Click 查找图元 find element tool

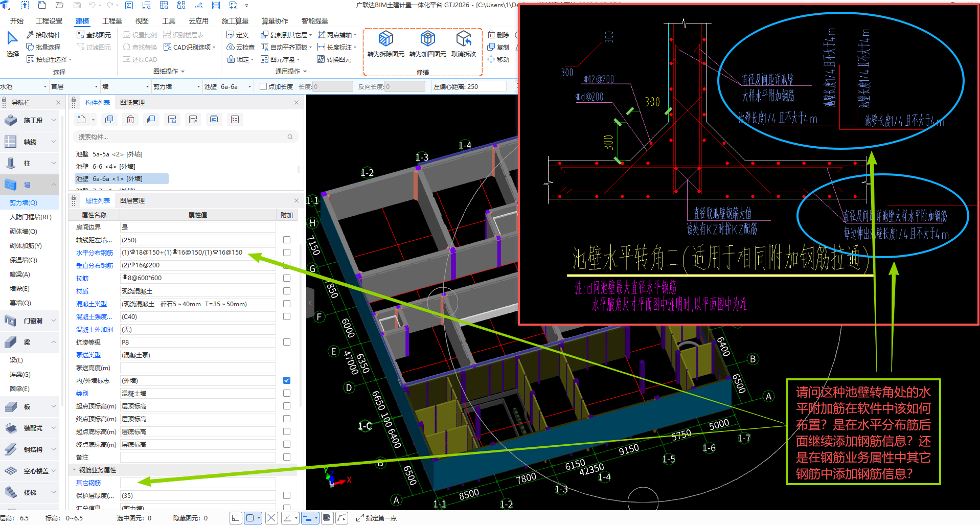(x=94, y=35)
